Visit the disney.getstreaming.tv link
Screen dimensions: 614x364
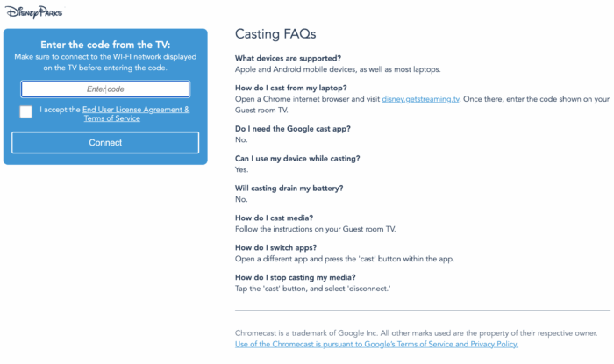pyautogui.click(x=420, y=99)
